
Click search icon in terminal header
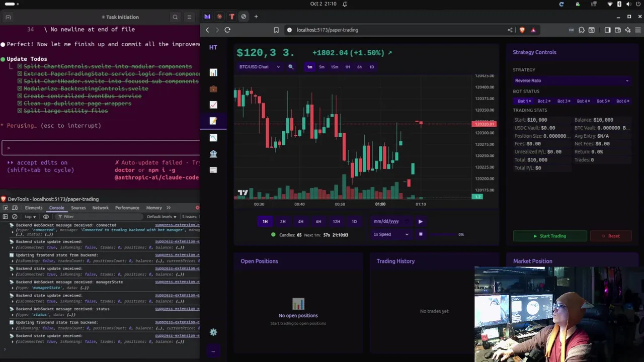coord(175,17)
